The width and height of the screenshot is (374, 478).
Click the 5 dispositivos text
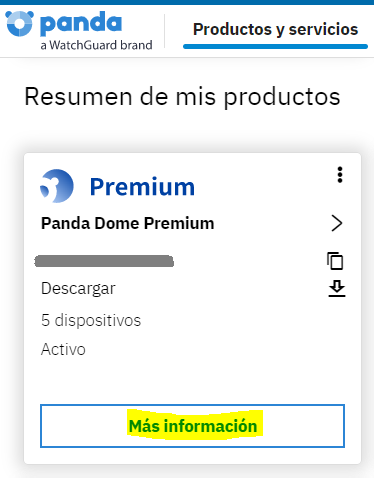[x=91, y=320]
